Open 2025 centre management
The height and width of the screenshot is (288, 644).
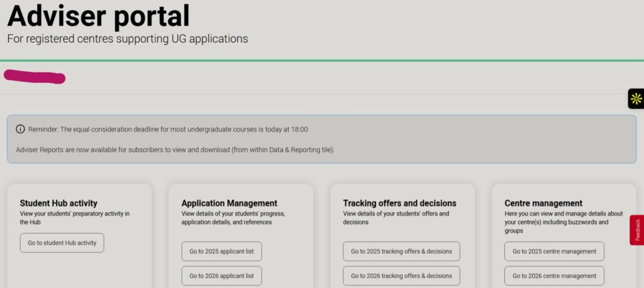(554, 252)
